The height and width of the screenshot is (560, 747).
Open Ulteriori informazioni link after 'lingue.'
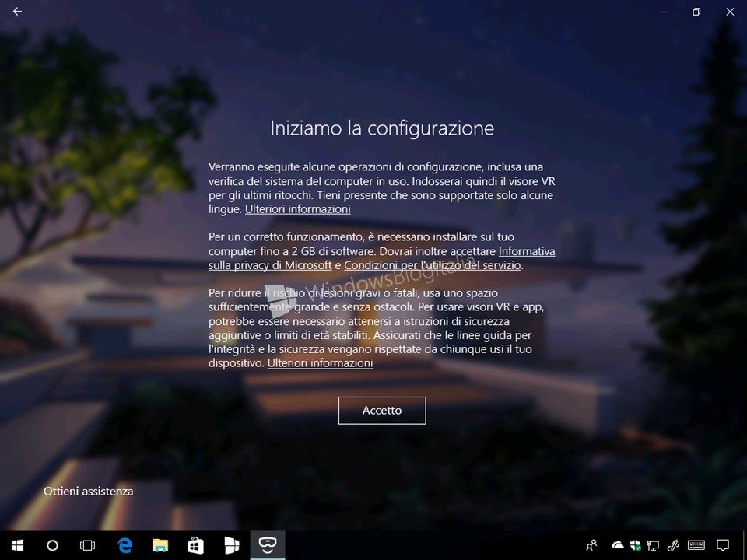tap(298, 209)
